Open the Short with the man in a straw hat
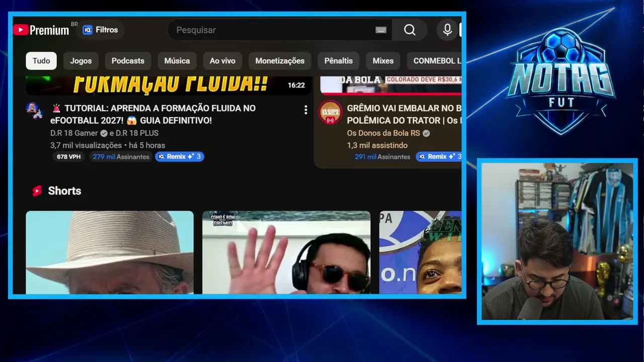Viewport: 644px width, 362px height. tap(110, 252)
